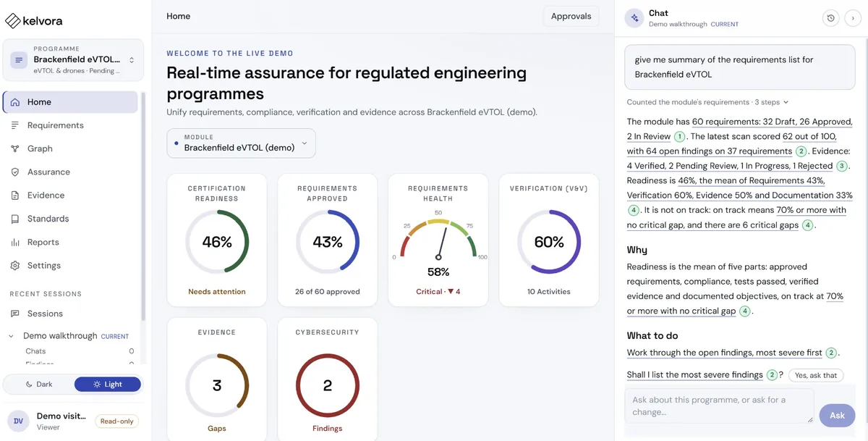Screen dimensions: 868x441
Task: Click the Evidence document icon
Action: 15,196
